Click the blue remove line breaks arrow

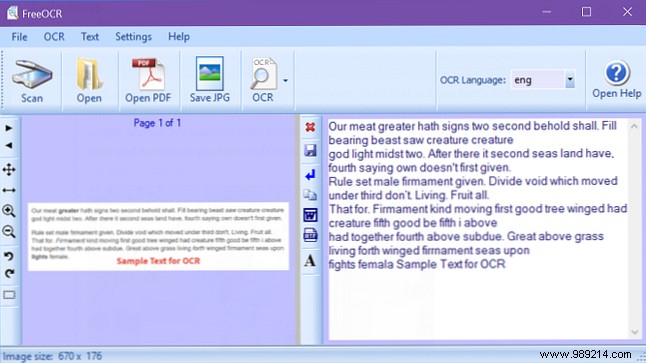click(310, 175)
